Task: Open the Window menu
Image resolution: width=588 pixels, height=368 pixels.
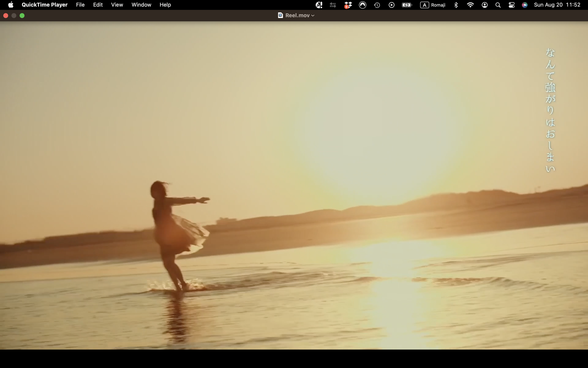Action: (x=141, y=5)
